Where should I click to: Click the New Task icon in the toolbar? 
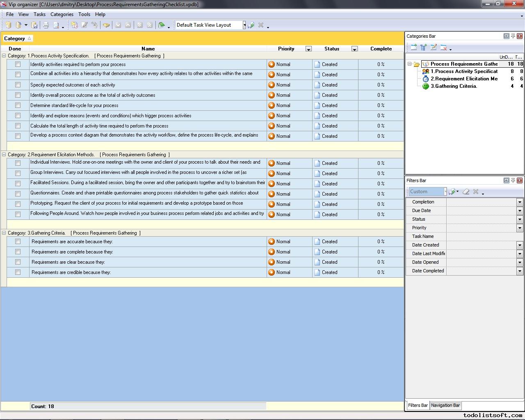pos(74,25)
